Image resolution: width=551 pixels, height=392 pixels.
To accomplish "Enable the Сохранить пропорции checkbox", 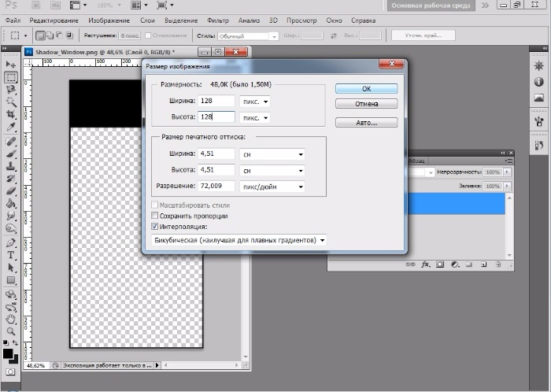I will coord(153,216).
